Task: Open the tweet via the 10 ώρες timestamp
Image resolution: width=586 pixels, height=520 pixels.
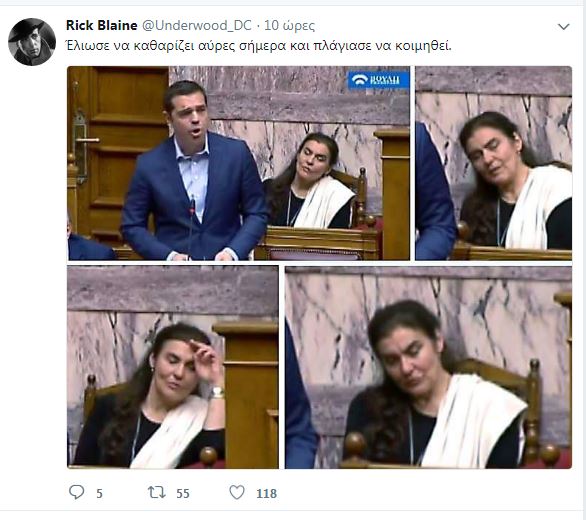Action: (x=289, y=26)
